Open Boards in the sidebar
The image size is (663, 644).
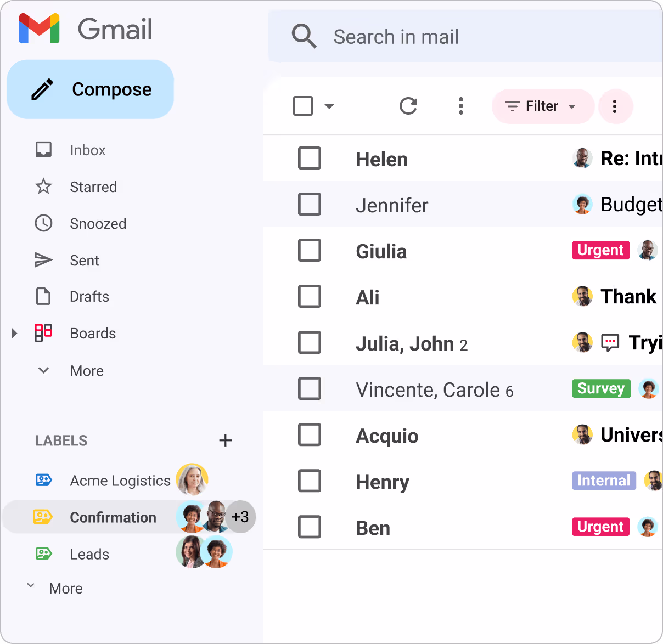tap(93, 334)
